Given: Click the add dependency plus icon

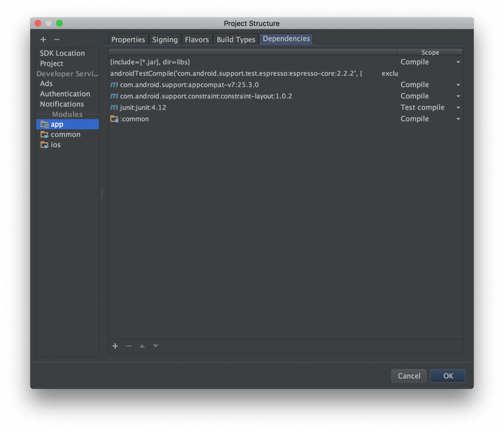Looking at the screenshot, I should click(x=115, y=346).
